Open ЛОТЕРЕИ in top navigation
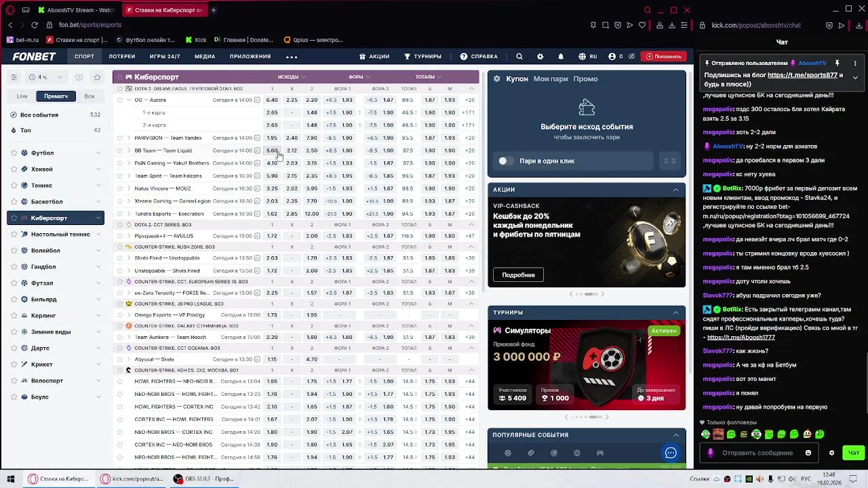868x488 pixels. click(x=122, y=56)
